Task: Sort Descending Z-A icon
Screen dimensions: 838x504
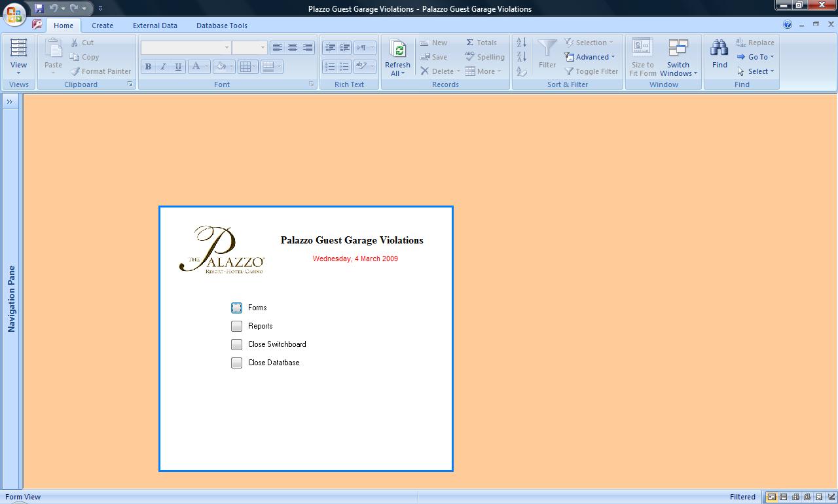Action: 522,57
